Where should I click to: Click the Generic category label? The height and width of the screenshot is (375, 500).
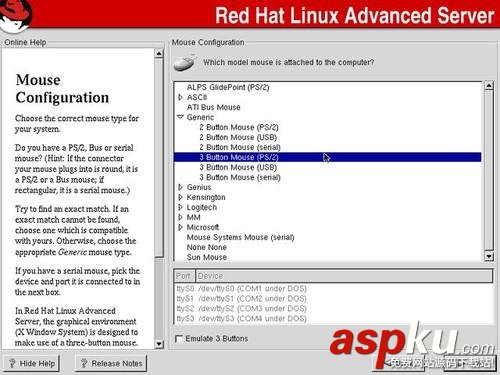pyautogui.click(x=200, y=117)
